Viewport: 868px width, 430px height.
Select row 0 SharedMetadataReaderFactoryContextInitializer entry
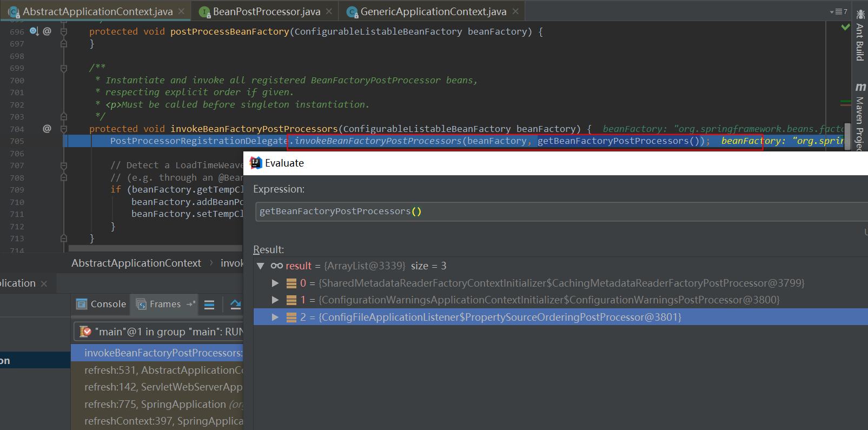click(561, 283)
